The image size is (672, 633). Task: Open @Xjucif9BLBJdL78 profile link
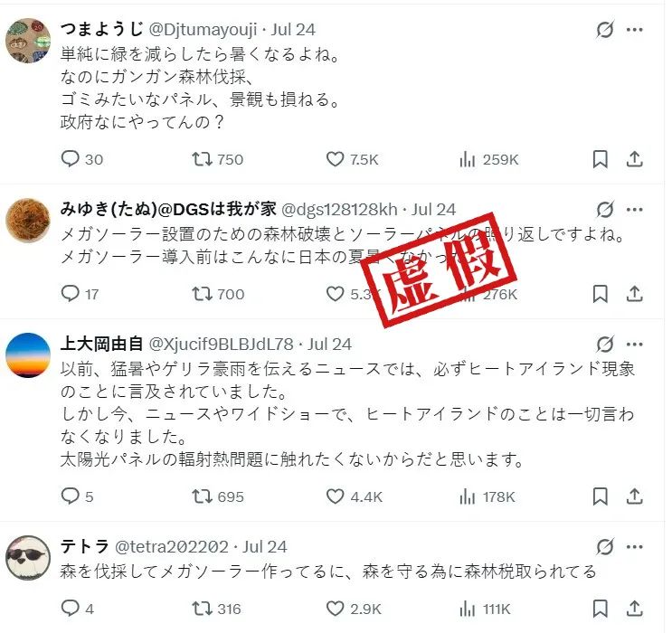[222, 345]
